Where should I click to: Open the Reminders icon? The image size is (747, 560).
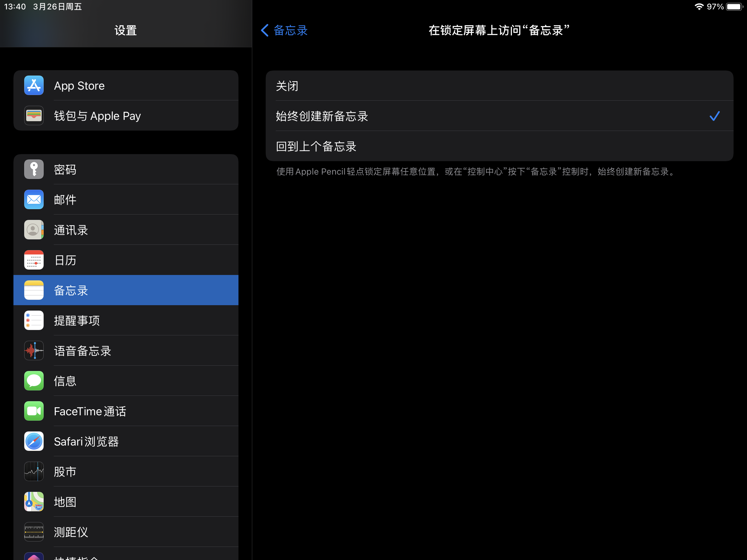click(x=34, y=320)
